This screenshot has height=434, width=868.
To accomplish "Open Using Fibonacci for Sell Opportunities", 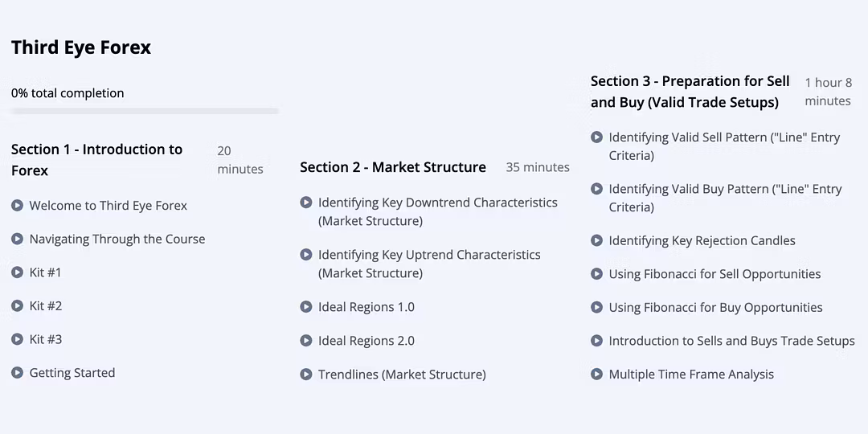I will [714, 274].
